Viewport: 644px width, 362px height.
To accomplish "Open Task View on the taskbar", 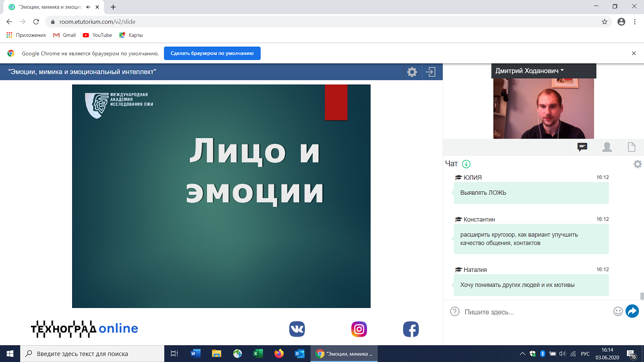I will tap(174, 354).
